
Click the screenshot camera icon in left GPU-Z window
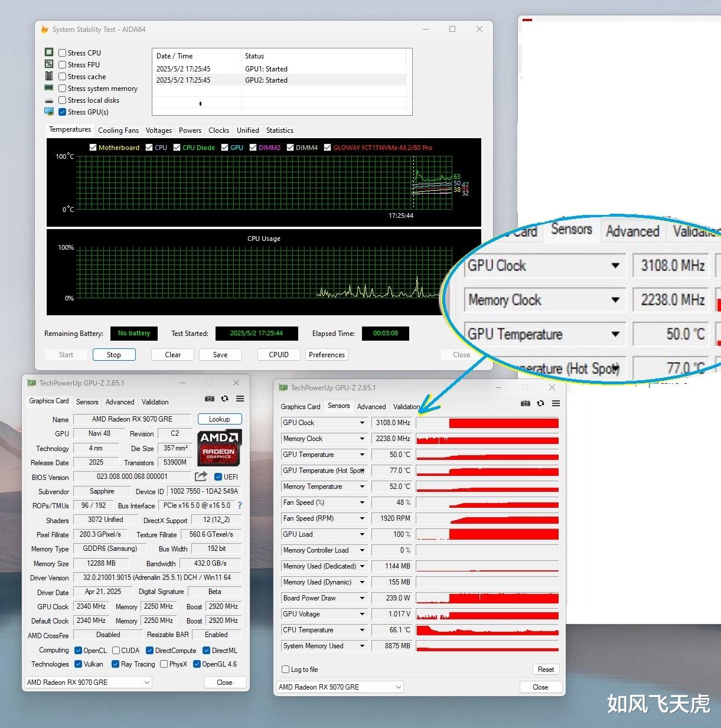(x=209, y=399)
